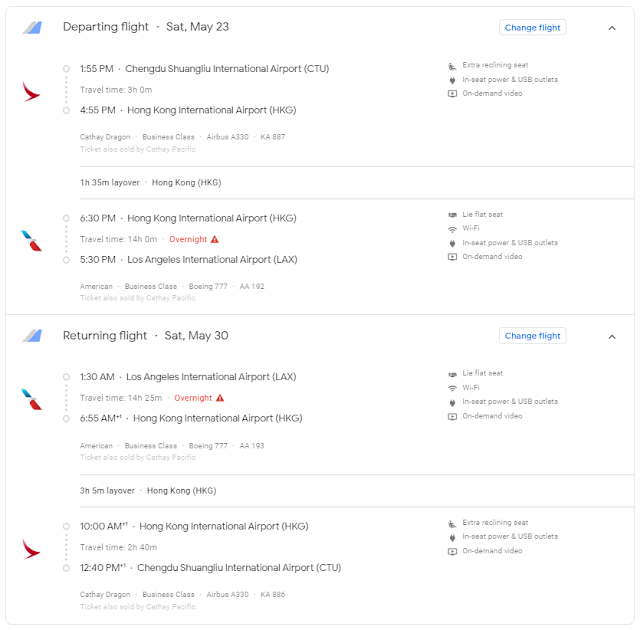Click Cathay Dragon logo on Chengdu departure
The image size is (640, 630).
32,90
